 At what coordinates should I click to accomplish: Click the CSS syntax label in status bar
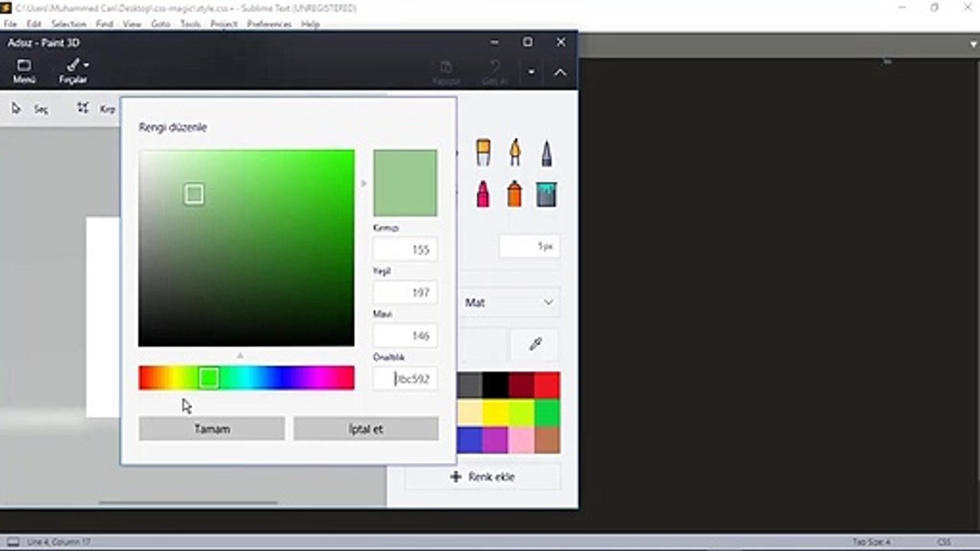(944, 542)
